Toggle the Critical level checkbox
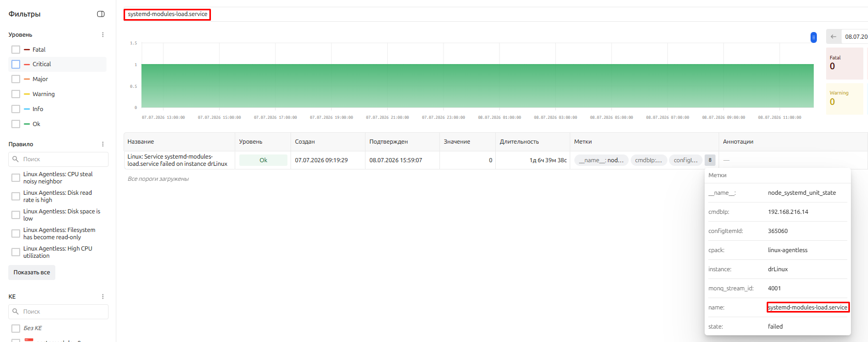Screen dimensions: 868x342 16,64
